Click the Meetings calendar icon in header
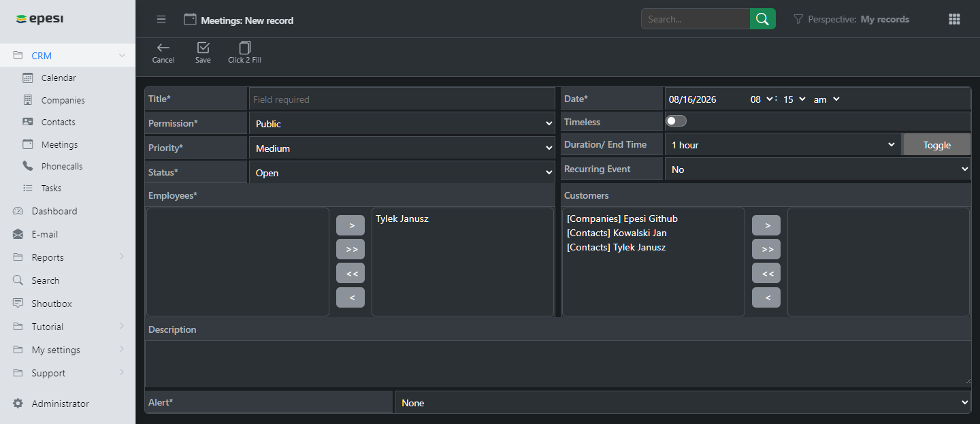Image resolution: width=980 pixels, height=424 pixels. 191,20
